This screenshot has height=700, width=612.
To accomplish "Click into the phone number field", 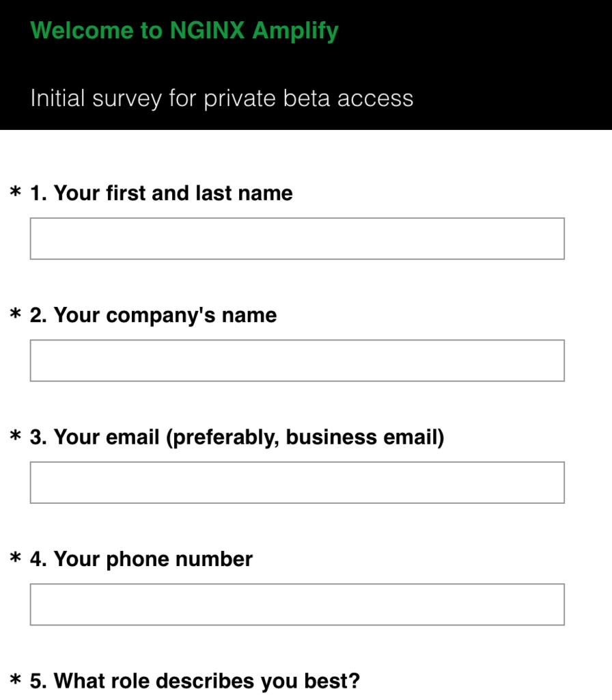I will click(297, 604).
